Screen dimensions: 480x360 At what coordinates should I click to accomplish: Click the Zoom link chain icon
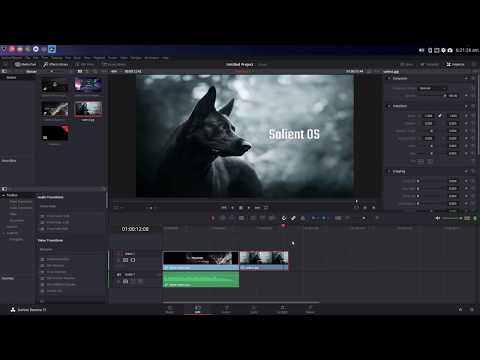point(440,116)
